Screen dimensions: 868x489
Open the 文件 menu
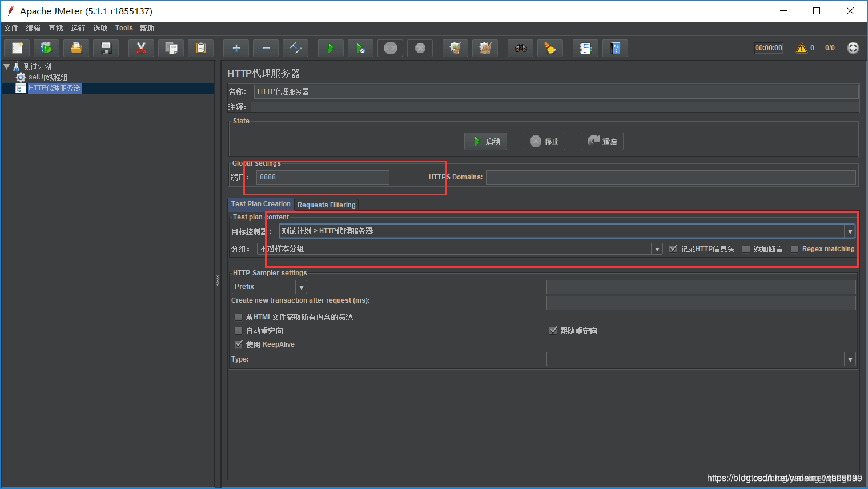[11, 28]
